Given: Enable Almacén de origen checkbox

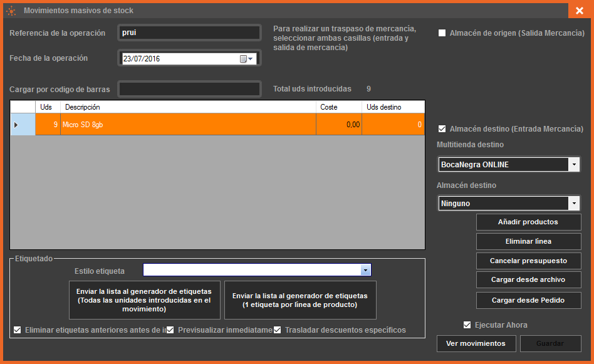Looking at the screenshot, I should 442,33.
